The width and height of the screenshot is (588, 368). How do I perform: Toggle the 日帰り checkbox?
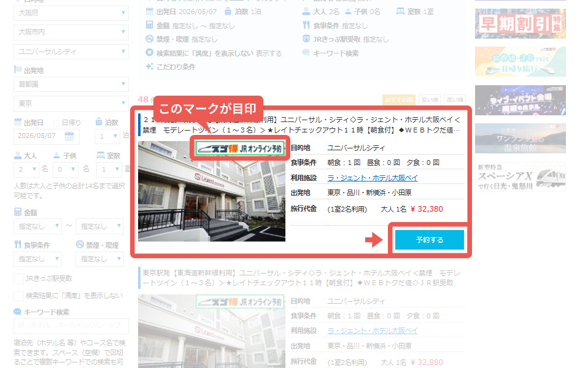click(x=56, y=123)
